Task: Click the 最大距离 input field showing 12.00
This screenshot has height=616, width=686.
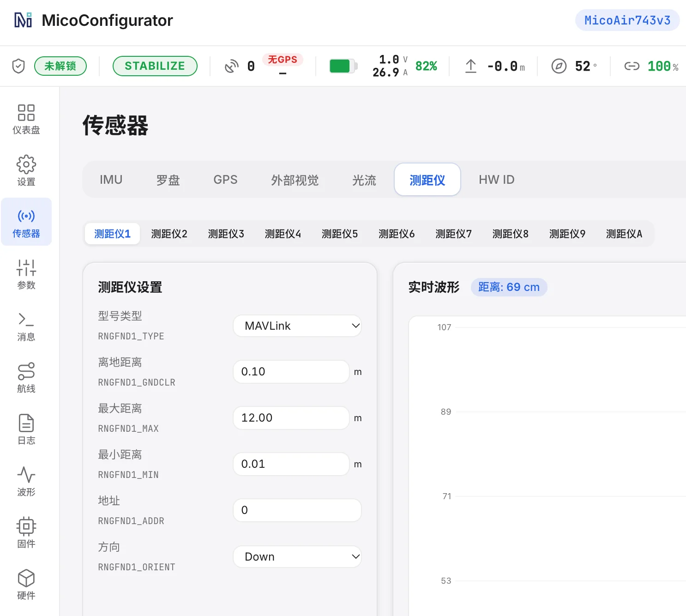Action: tap(291, 418)
